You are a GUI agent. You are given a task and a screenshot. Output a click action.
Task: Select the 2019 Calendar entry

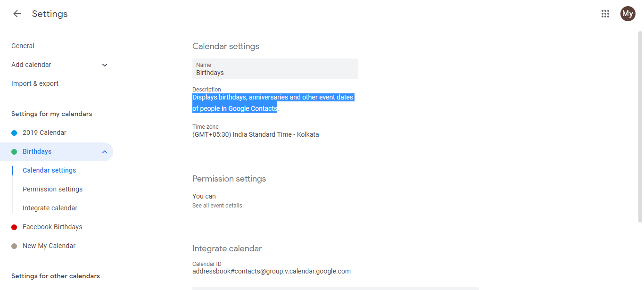pos(44,133)
